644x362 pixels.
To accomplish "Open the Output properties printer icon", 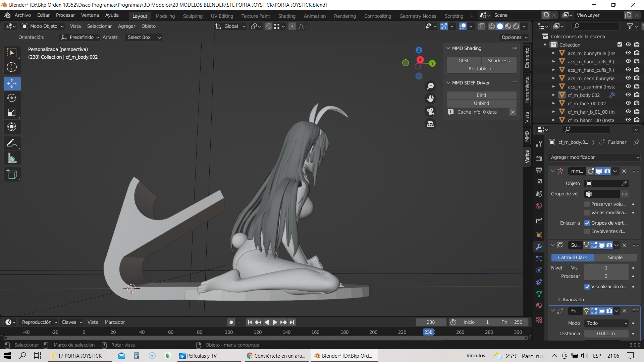I will [x=539, y=170].
